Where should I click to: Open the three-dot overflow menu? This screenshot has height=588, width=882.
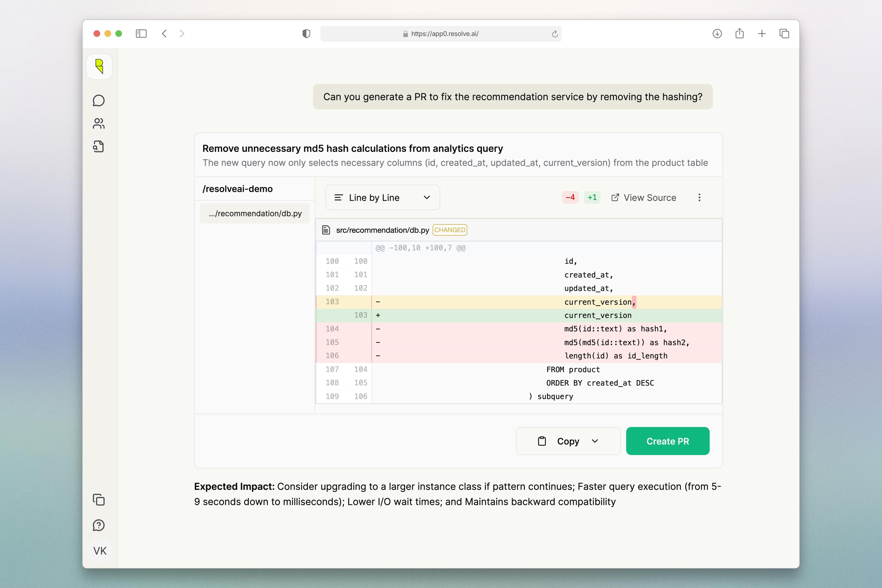pos(699,198)
